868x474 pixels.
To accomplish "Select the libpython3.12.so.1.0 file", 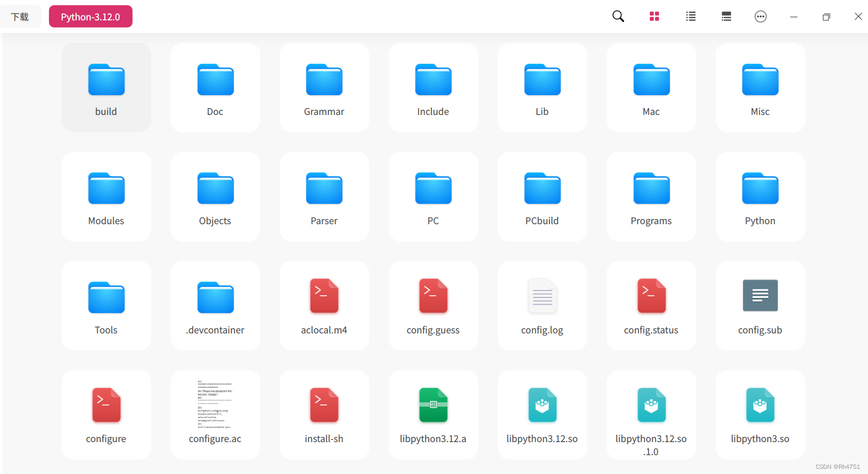I will tap(651, 414).
